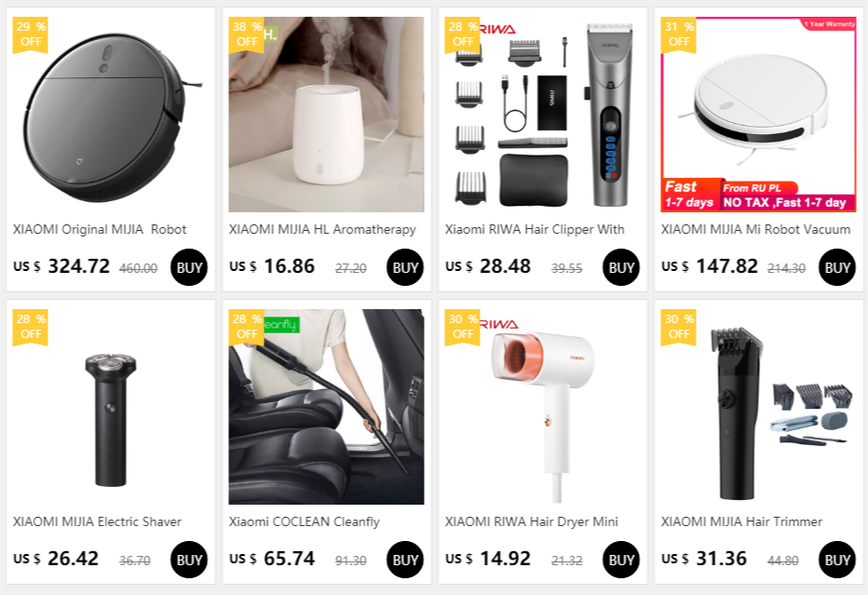Click BUY for the $147.82 Mi Robot Vacuum
868x595 pixels.
837,267
